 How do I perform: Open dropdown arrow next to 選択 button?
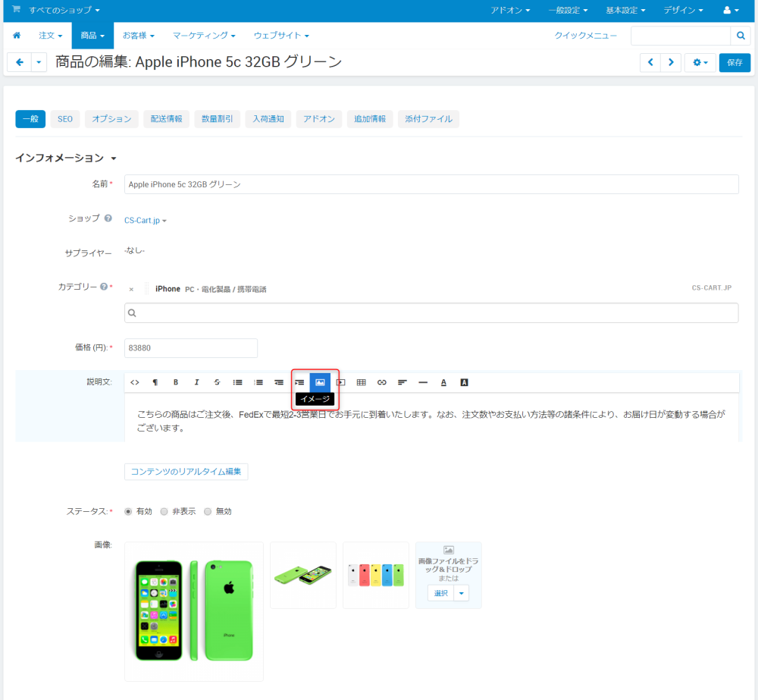click(x=461, y=593)
